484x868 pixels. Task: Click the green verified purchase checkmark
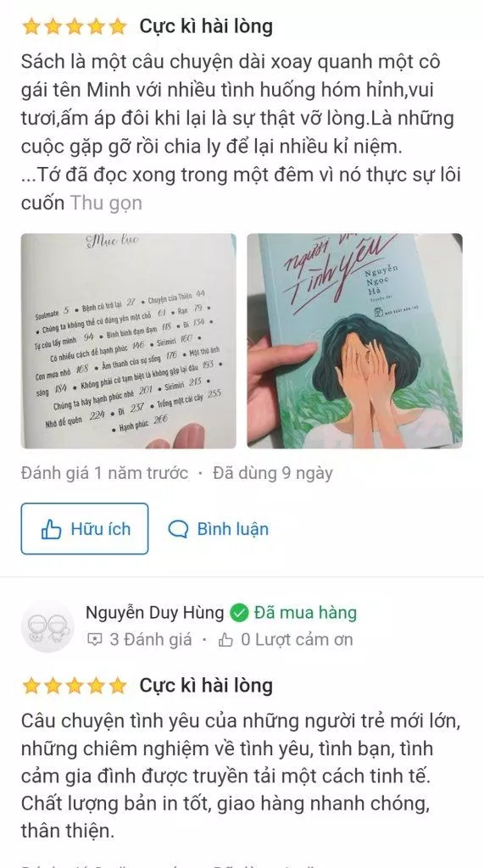click(x=239, y=614)
